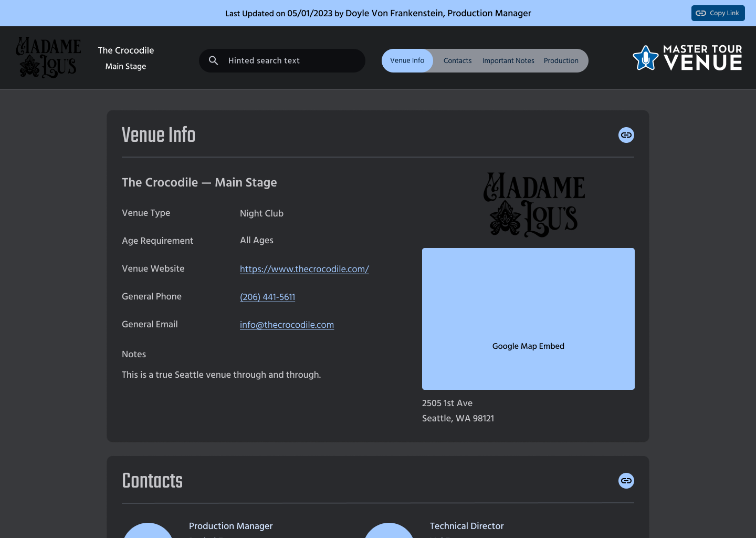Open the thecrocodile.com website link
The image size is (756, 538).
pos(304,269)
